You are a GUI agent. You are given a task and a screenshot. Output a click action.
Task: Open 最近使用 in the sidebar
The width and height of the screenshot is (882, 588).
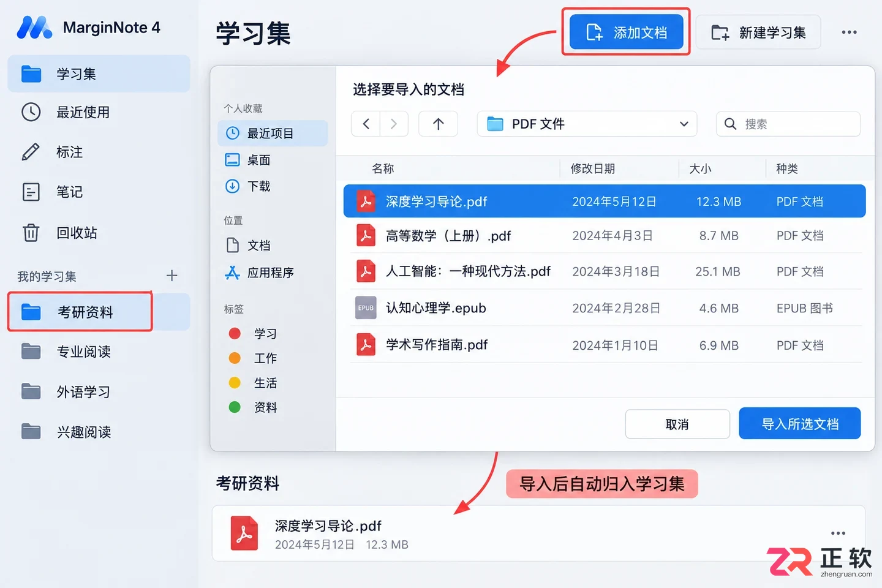point(99,112)
